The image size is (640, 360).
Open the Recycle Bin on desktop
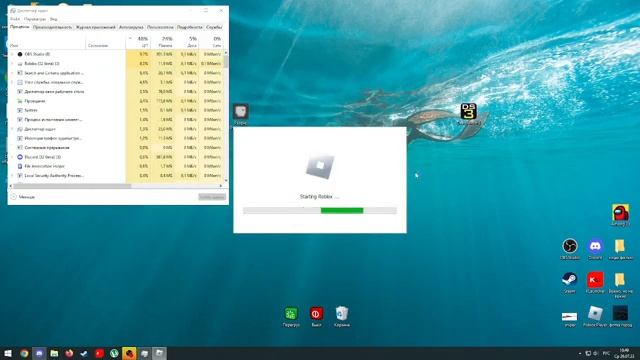(x=342, y=314)
